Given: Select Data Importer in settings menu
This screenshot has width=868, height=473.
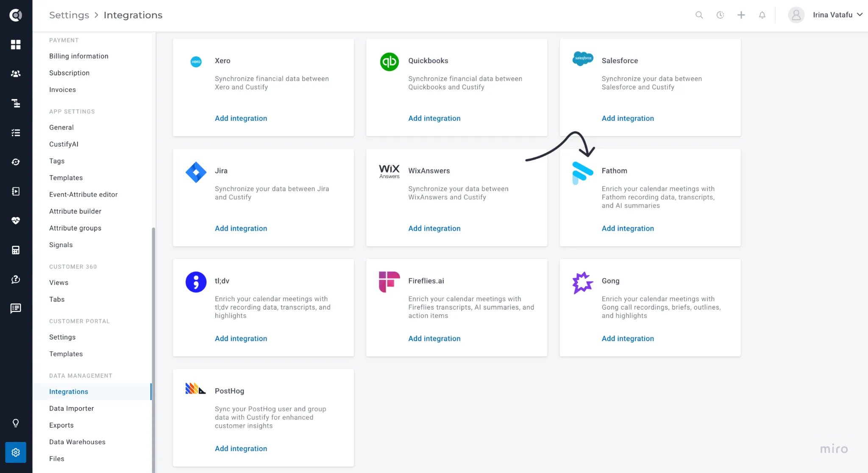Looking at the screenshot, I should pos(72,408).
